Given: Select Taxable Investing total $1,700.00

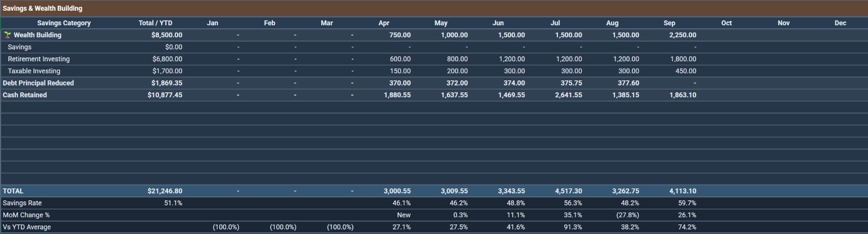Looking at the screenshot, I should coord(167,71).
